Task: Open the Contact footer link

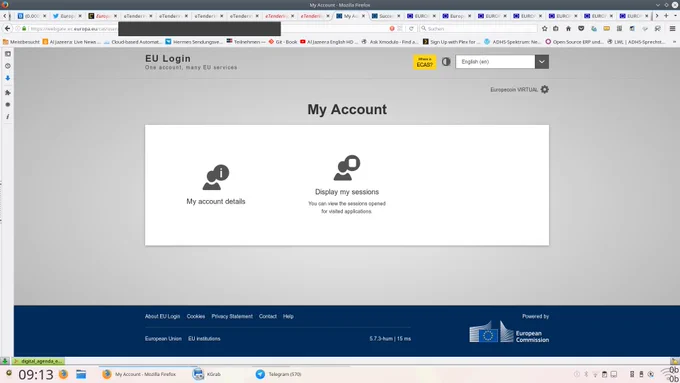Action: [268, 316]
